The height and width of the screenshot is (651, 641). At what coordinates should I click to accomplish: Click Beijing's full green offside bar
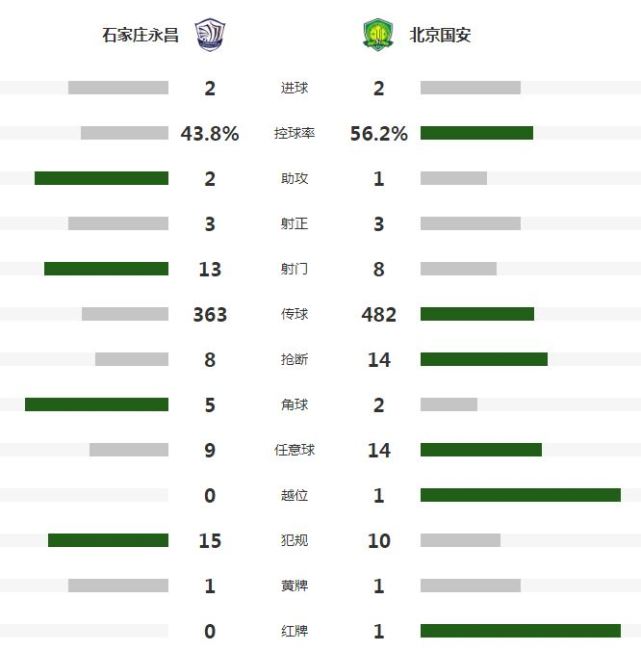point(521,495)
